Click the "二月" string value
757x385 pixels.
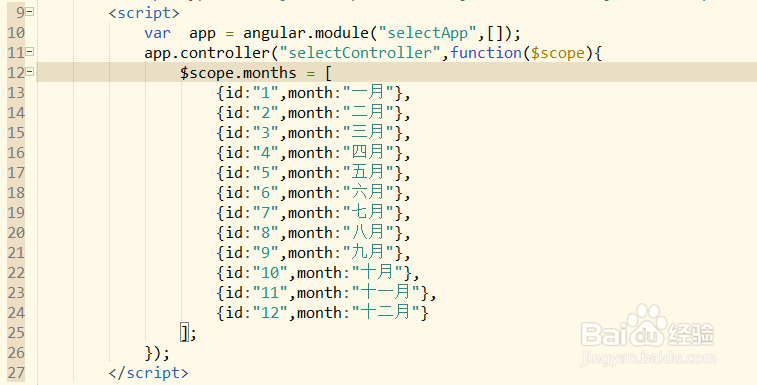coord(368,113)
